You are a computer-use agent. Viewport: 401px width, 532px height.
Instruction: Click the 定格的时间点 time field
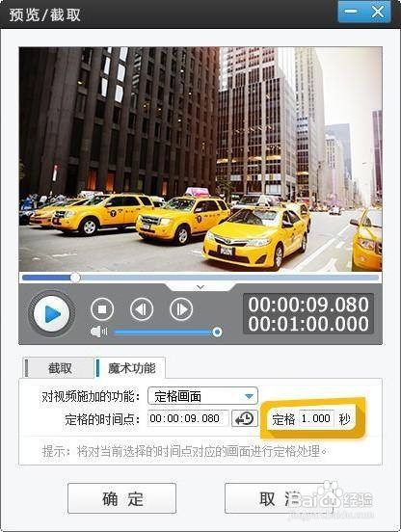[x=188, y=418]
